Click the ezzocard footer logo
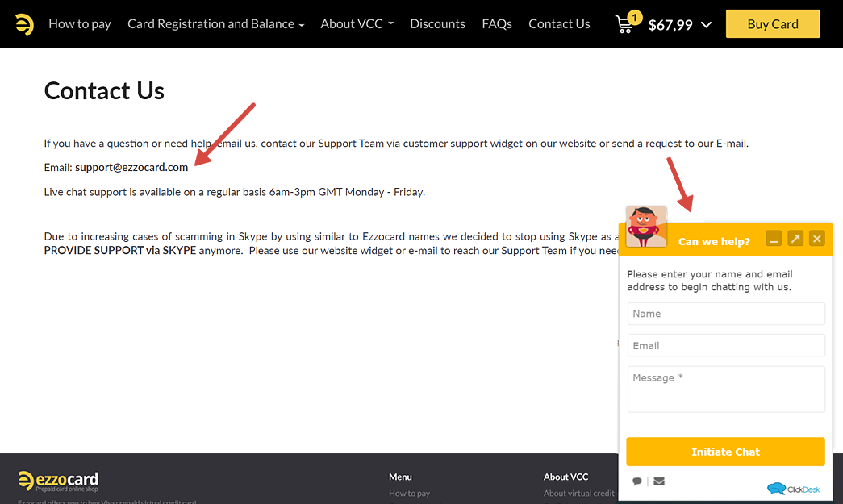This screenshot has width=843, height=504. click(58, 481)
